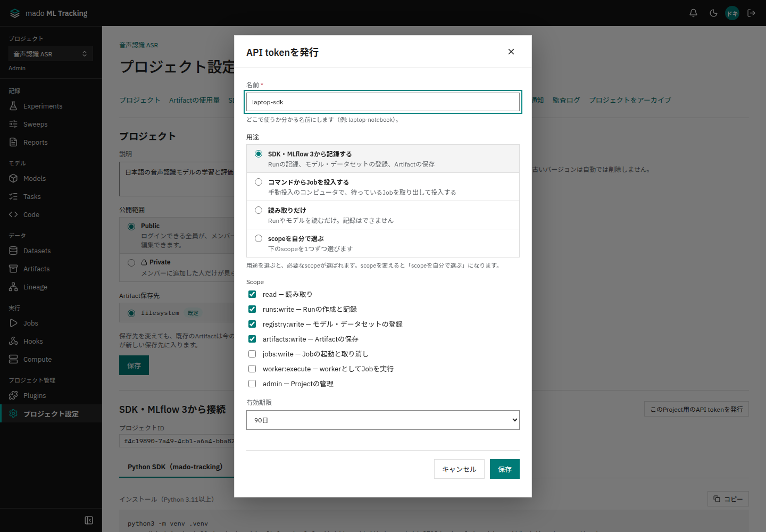Screen dimensions: 766x532
Task: Collapse the sidebar panel icon
Action: [x=89, y=520]
